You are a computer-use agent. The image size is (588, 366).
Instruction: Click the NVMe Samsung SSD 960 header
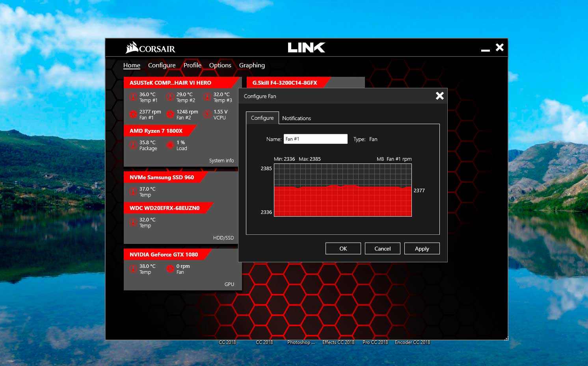166,177
